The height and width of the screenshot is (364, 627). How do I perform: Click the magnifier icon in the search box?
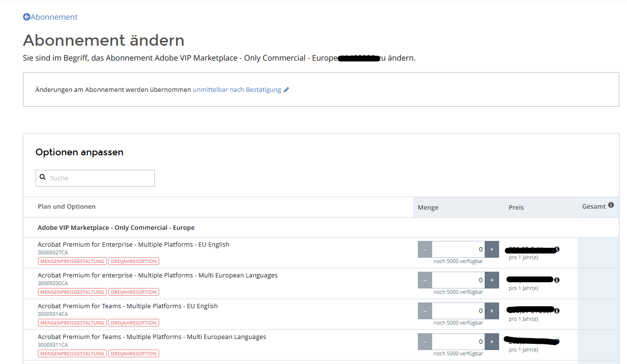(43, 177)
